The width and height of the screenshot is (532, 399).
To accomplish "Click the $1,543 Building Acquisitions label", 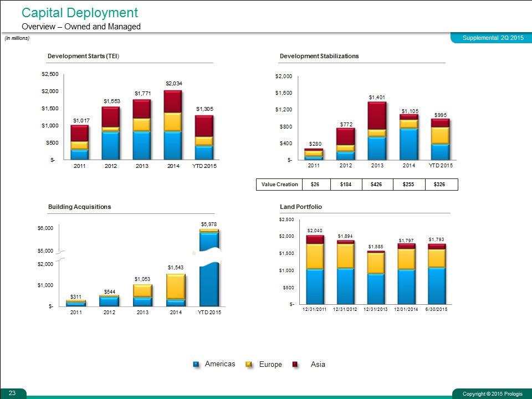I will click(176, 267).
